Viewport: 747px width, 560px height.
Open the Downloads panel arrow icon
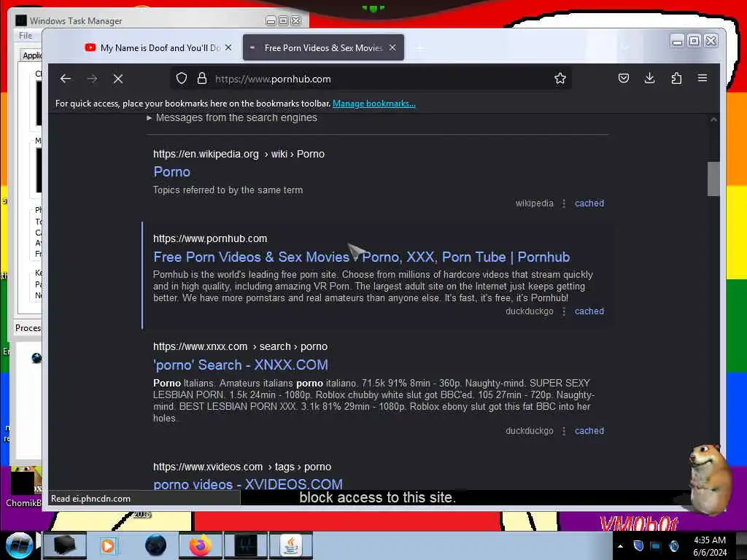(x=649, y=78)
